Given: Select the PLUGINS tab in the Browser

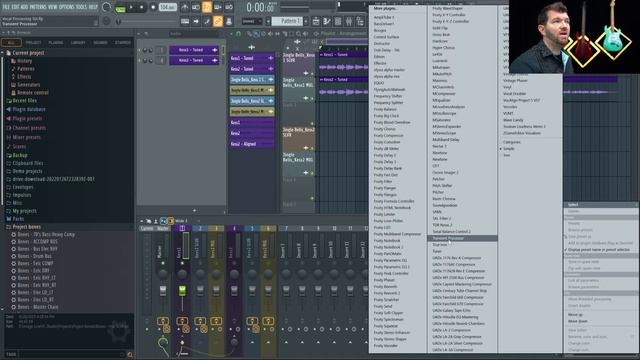Looking at the screenshot, I should (56, 42).
